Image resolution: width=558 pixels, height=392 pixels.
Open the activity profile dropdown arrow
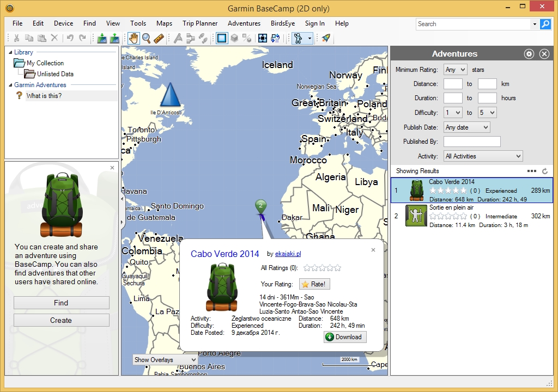pos(310,38)
